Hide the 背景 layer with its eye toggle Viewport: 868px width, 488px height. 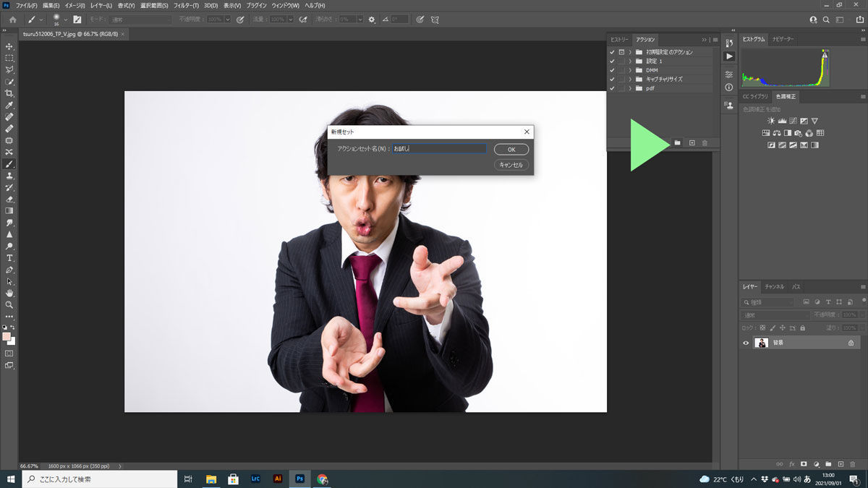pyautogui.click(x=746, y=343)
